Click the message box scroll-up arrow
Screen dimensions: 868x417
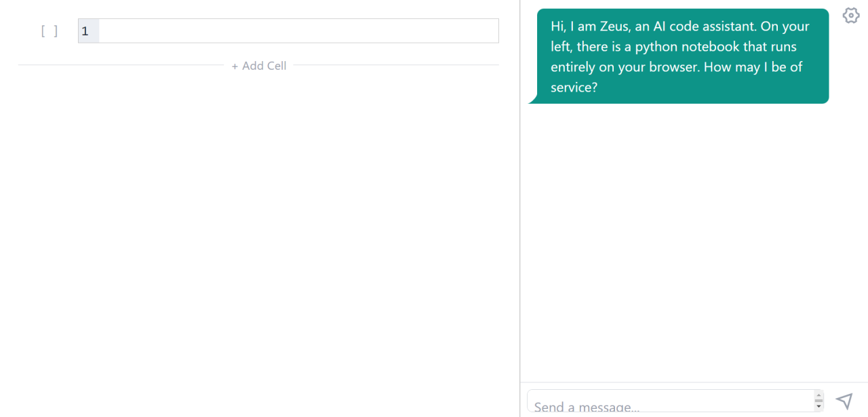tap(818, 395)
